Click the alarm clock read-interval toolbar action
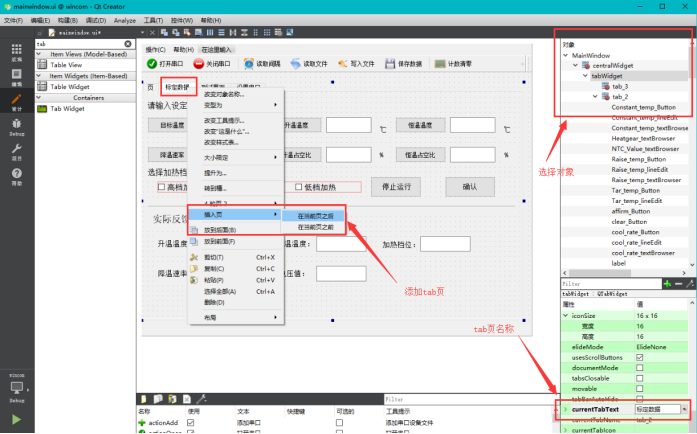The height and width of the screenshot is (434, 697). click(262, 64)
